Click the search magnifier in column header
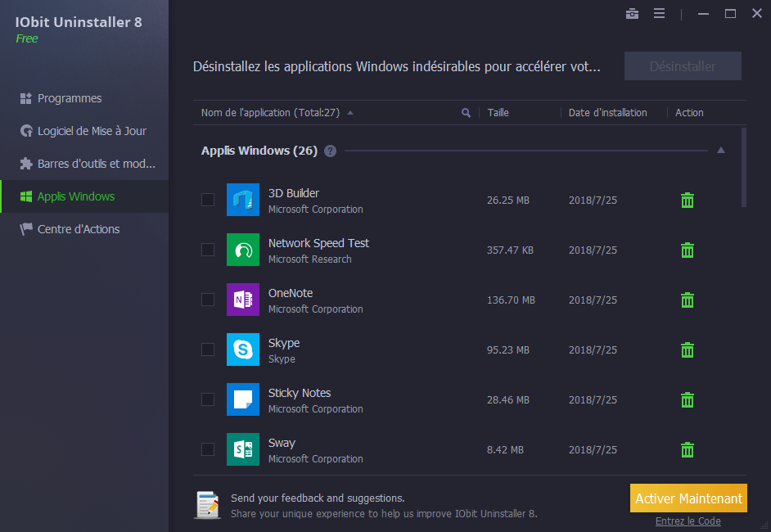Screen dimensions: 771x532 [x=466, y=113]
